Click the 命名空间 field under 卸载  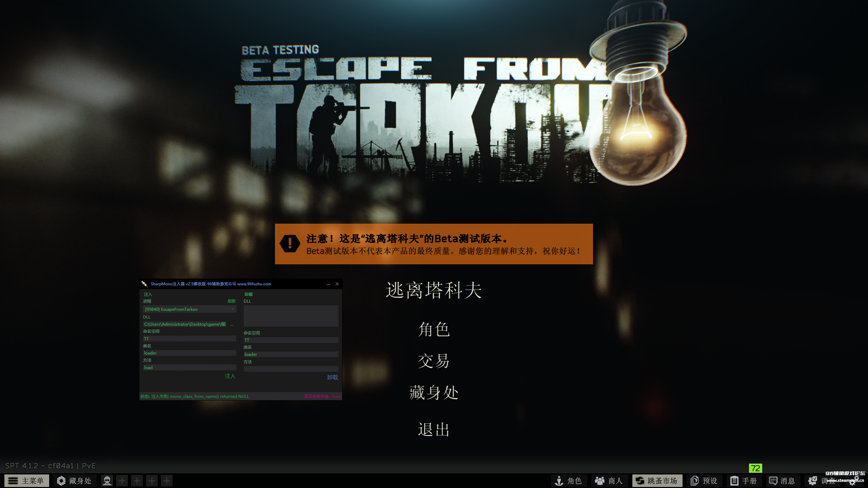pyautogui.click(x=291, y=340)
